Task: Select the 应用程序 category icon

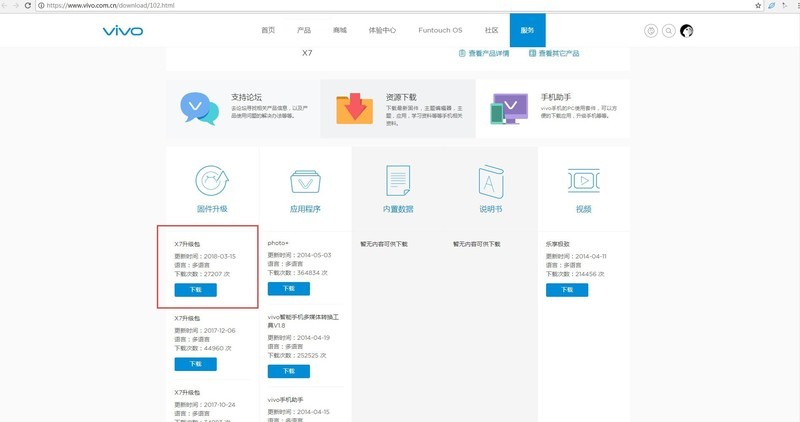Action: pos(305,182)
